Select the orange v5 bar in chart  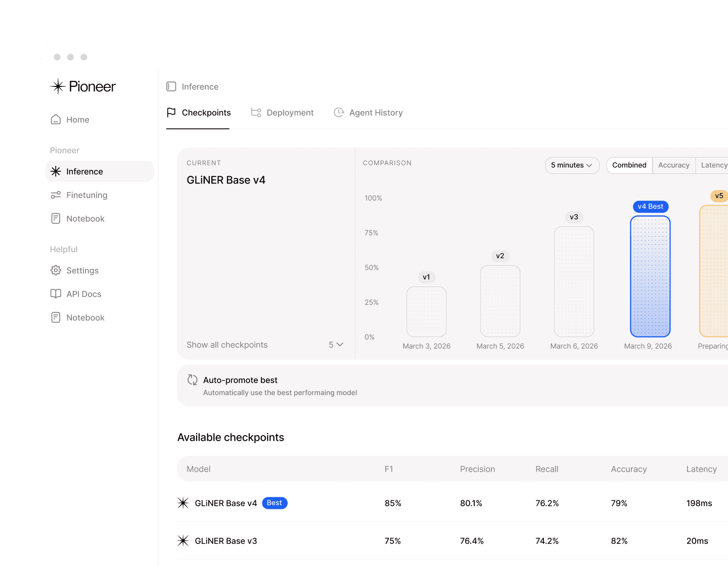pyautogui.click(x=714, y=271)
